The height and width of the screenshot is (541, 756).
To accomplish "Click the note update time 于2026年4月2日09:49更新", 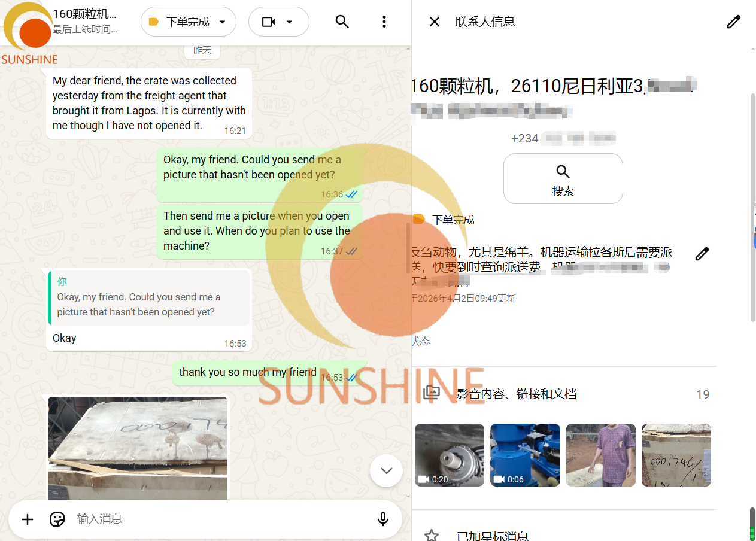I will coord(463,298).
